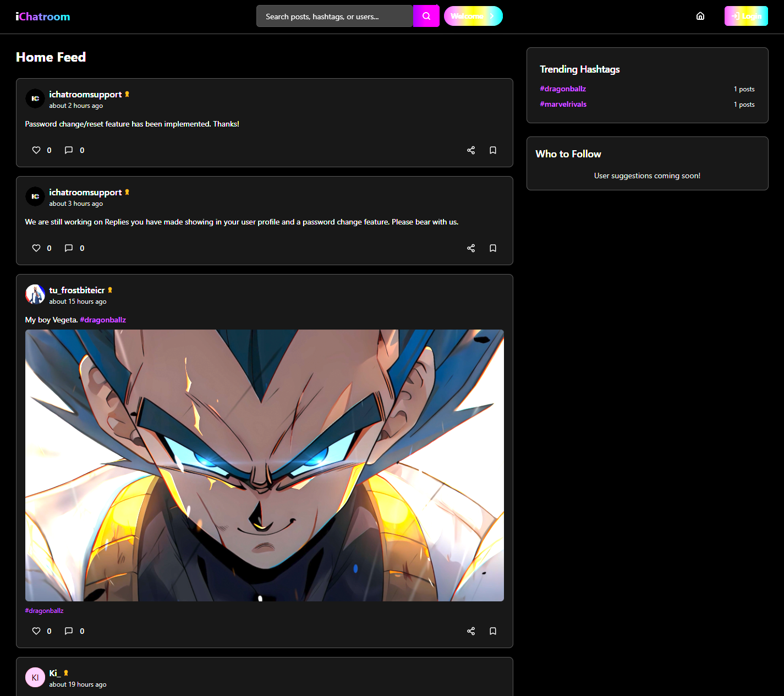Open ichatroomsupport avatar on 2 hours ago post
The height and width of the screenshot is (696, 784).
pyautogui.click(x=35, y=98)
